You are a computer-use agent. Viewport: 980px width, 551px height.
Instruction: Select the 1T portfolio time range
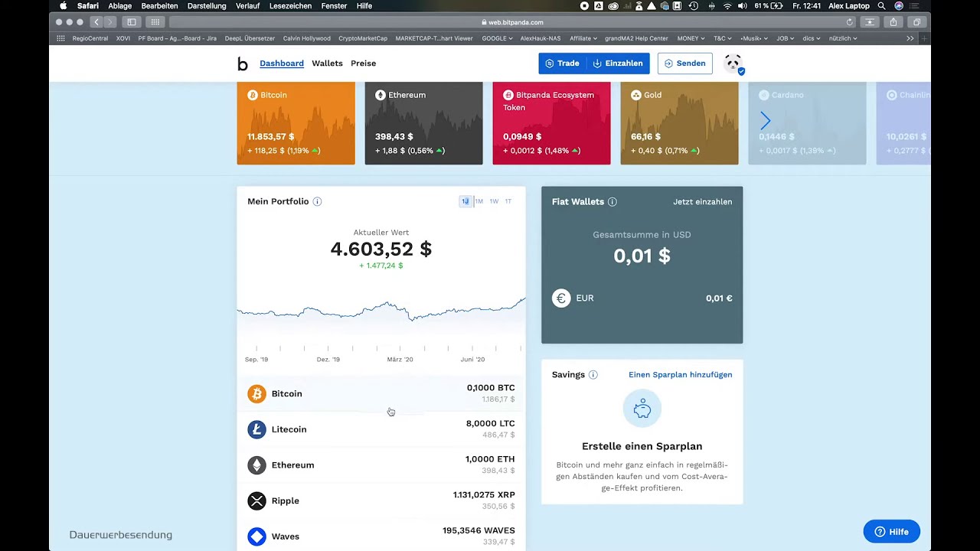pyautogui.click(x=508, y=201)
